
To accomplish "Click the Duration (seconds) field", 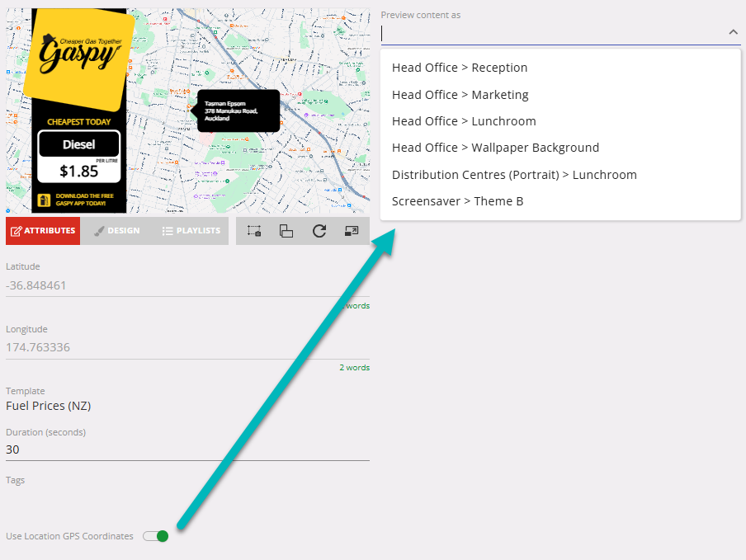I will 187,449.
